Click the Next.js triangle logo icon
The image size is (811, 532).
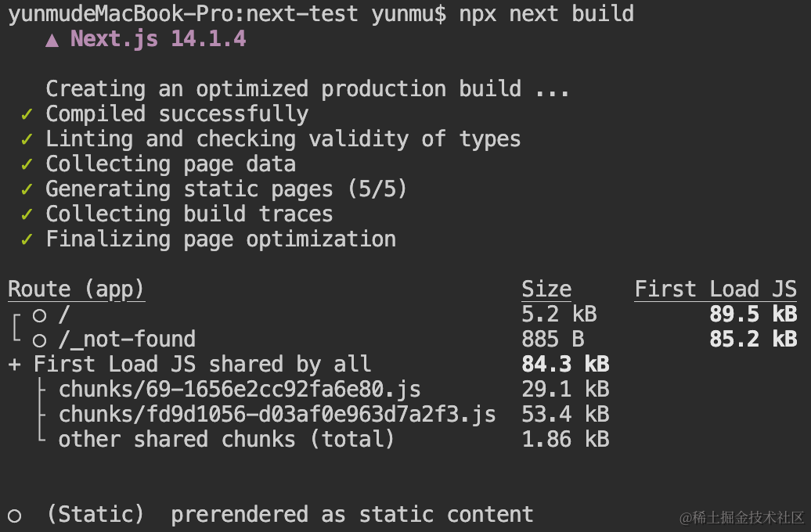pyautogui.click(x=52, y=41)
